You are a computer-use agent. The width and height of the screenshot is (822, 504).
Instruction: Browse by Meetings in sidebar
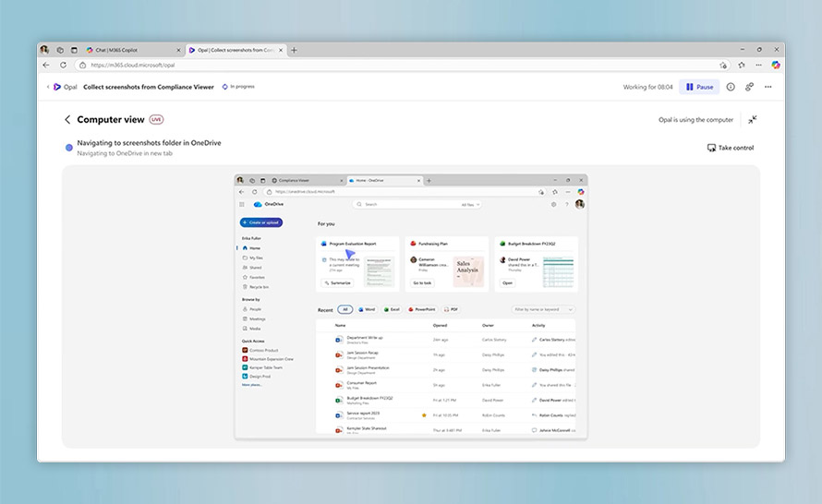tap(257, 318)
